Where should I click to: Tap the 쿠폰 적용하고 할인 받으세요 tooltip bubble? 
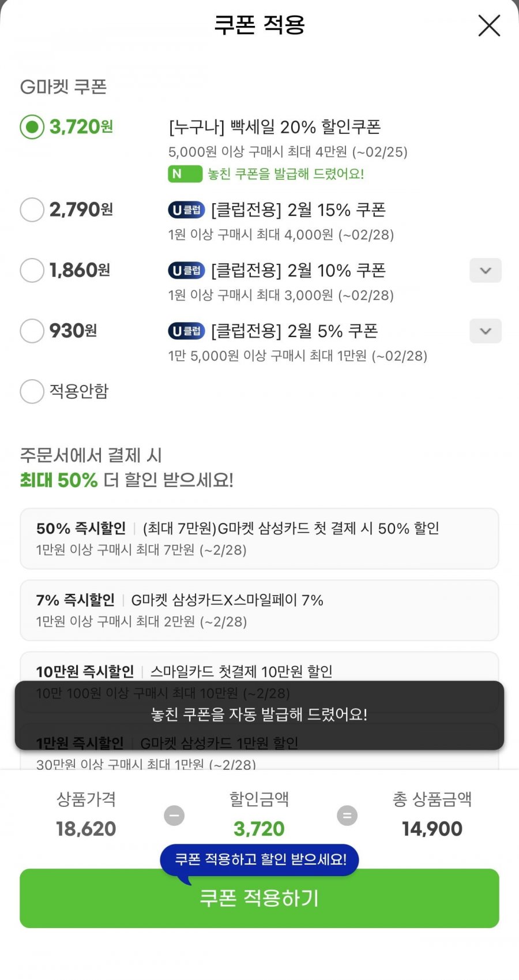coord(259,859)
